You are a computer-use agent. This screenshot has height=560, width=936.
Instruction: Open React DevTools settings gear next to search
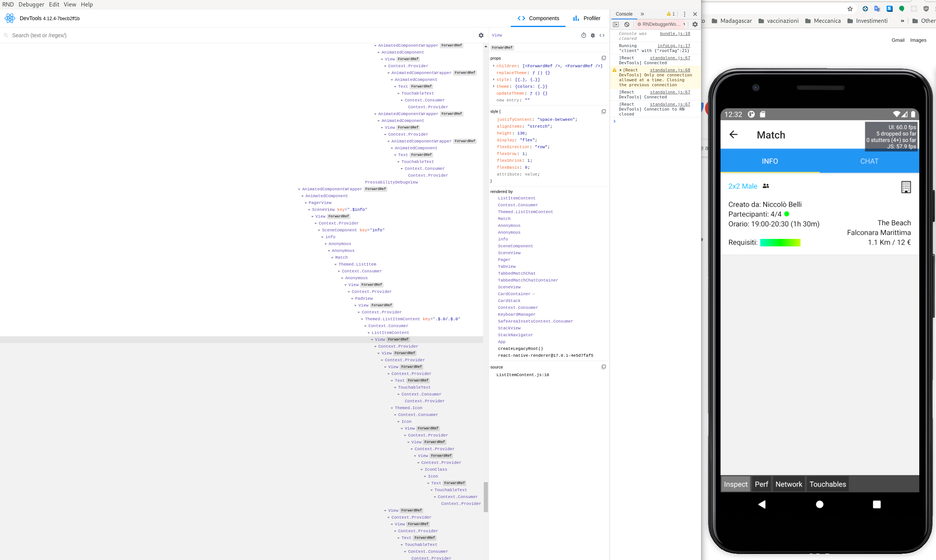[x=481, y=35]
